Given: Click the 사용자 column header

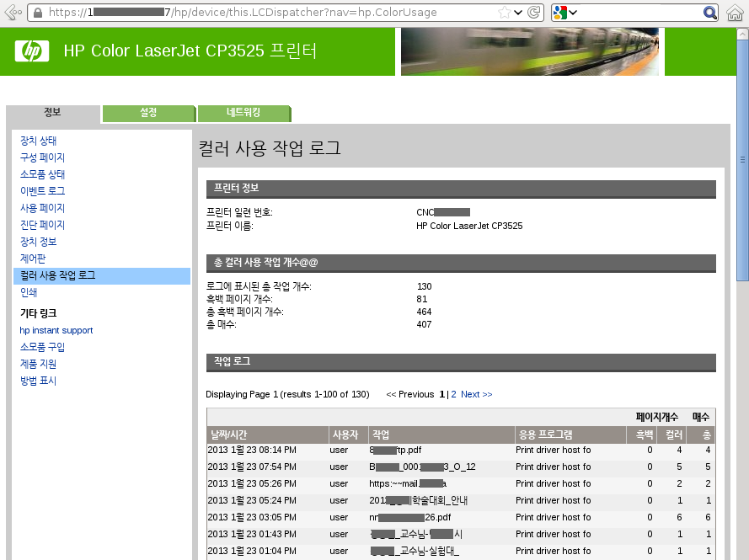Looking at the screenshot, I should (349, 435).
